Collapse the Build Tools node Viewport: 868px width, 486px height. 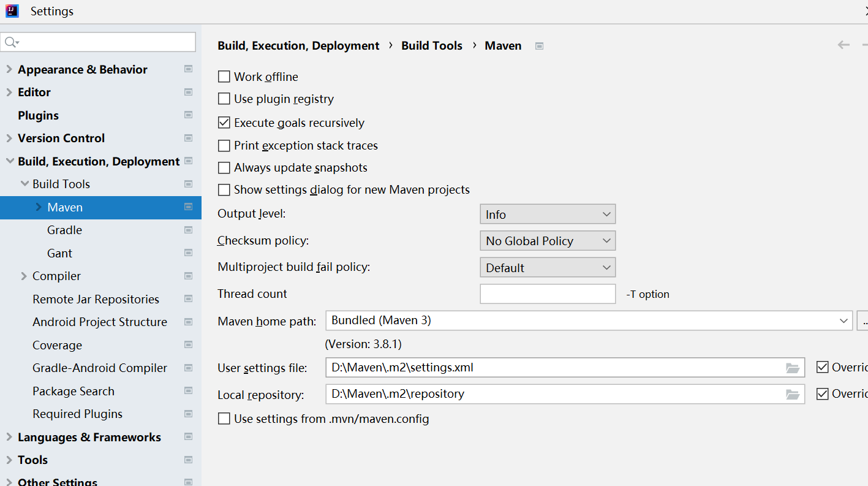[25, 184]
